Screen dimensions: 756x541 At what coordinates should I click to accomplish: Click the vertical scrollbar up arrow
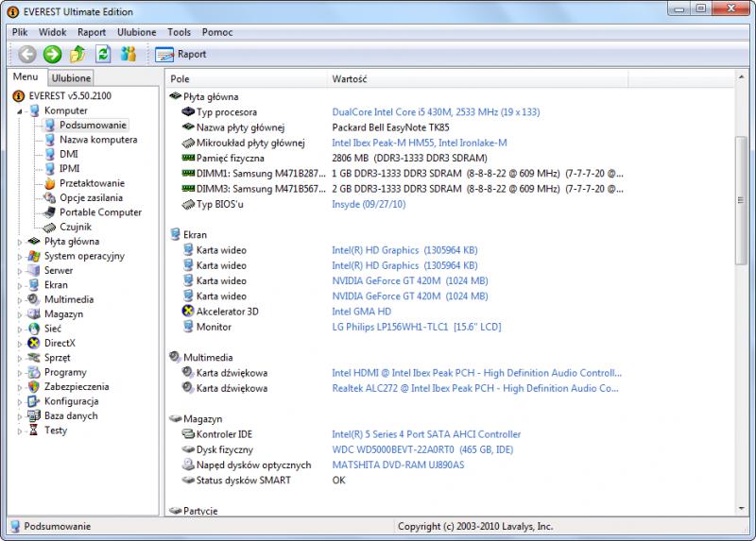click(x=741, y=77)
